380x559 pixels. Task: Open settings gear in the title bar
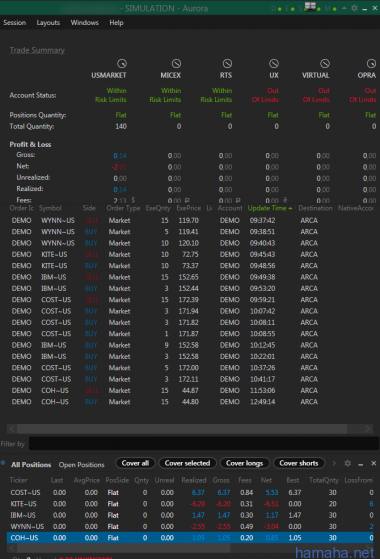point(354,8)
